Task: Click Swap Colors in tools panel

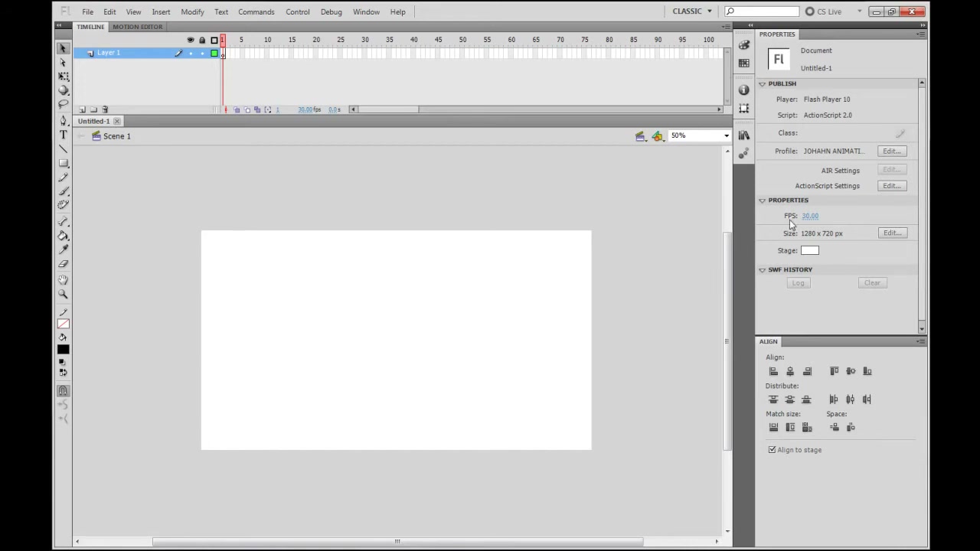Action: click(x=64, y=373)
